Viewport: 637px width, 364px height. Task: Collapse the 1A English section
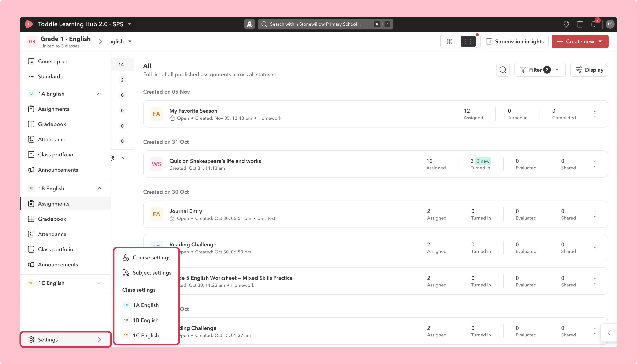pos(99,94)
